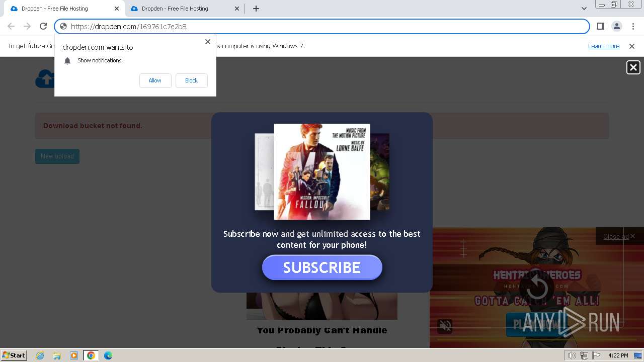This screenshot has width=644, height=362.
Task: Click the Fallout album cover
Action: click(x=322, y=171)
